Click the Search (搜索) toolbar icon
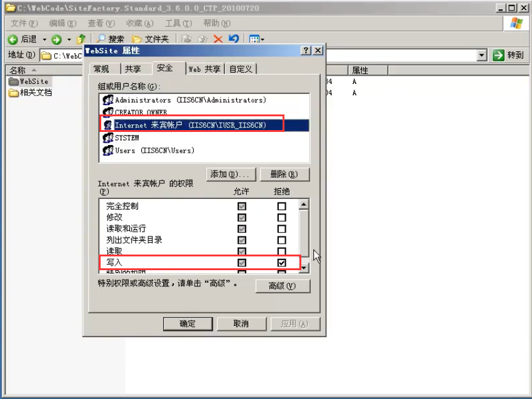The image size is (532, 399). click(101, 39)
